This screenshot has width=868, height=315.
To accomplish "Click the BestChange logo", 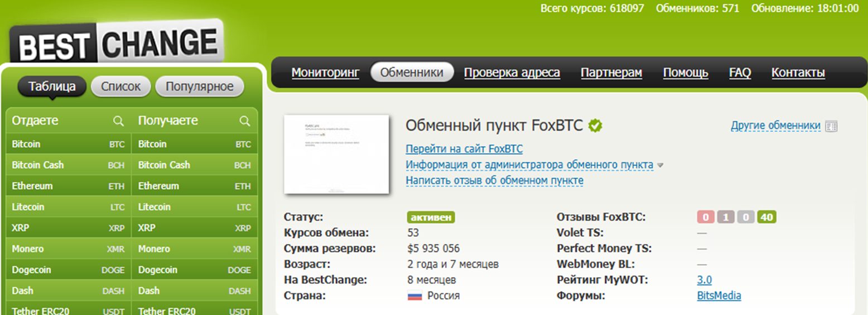I will (x=117, y=42).
